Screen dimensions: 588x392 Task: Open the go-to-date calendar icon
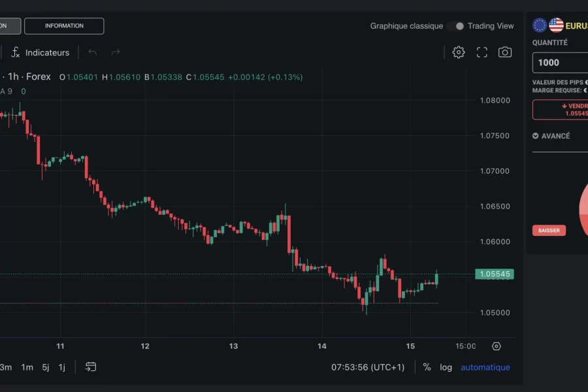pos(91,367)
